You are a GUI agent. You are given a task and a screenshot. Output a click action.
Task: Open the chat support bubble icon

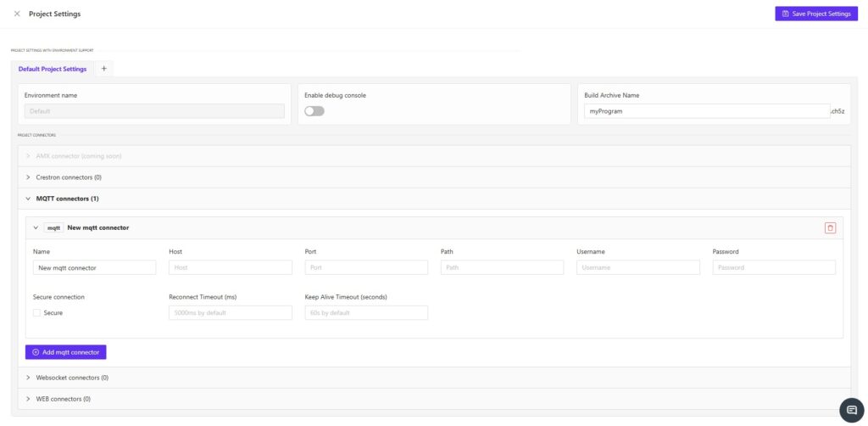(x=852, y=410)
